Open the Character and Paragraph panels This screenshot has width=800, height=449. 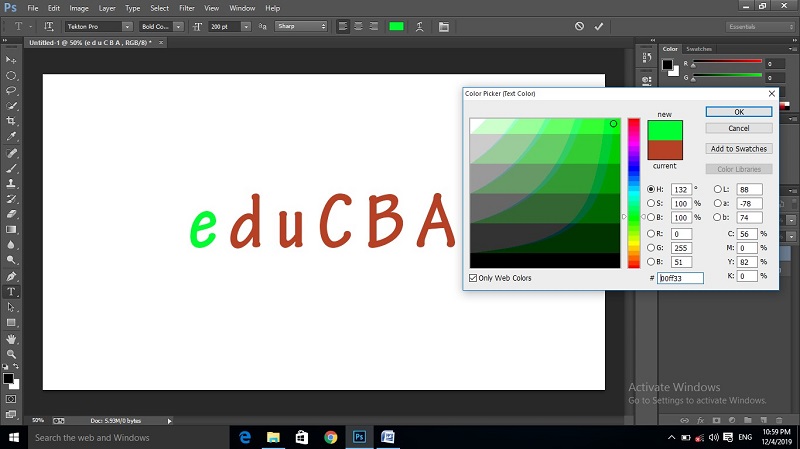point(444,27)
